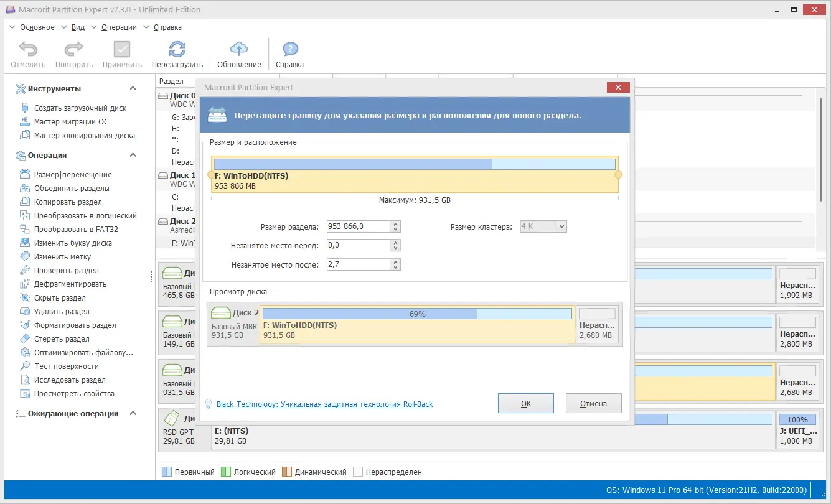Open Просмотреть свойства operation
Image resolution: width=831 pixels, height=504 pixels.
click(74, 394)
